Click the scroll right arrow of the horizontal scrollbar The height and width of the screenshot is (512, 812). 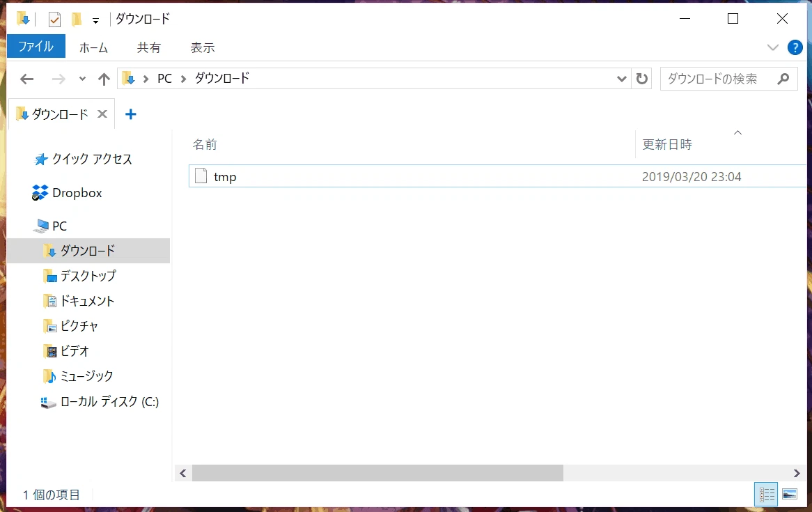click(797, 473)
